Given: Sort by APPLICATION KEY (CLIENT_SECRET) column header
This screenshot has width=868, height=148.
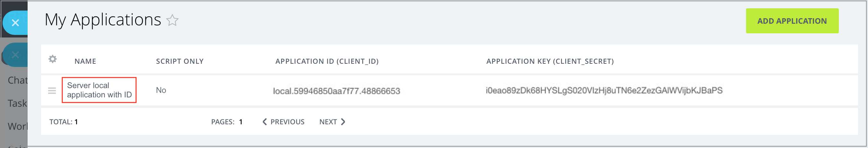Looking at the screenshot, I should pos(550,61).
